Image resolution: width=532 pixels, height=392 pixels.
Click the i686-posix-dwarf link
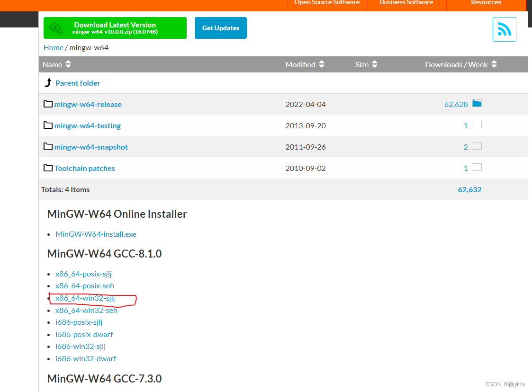click(x=84, y=334)
